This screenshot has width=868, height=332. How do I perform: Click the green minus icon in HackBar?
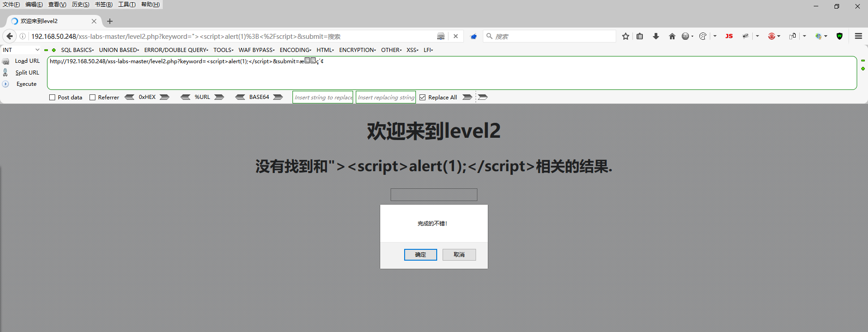(46, 50)
